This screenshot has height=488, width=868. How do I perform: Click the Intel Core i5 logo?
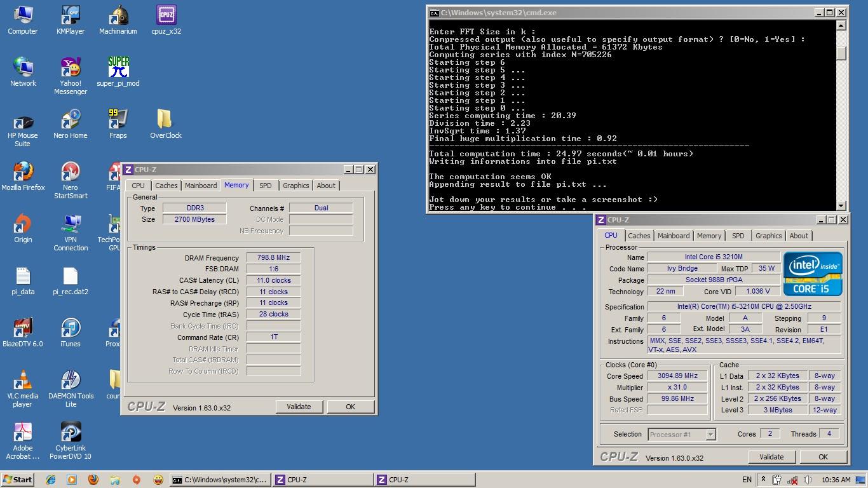click(813, 274)
